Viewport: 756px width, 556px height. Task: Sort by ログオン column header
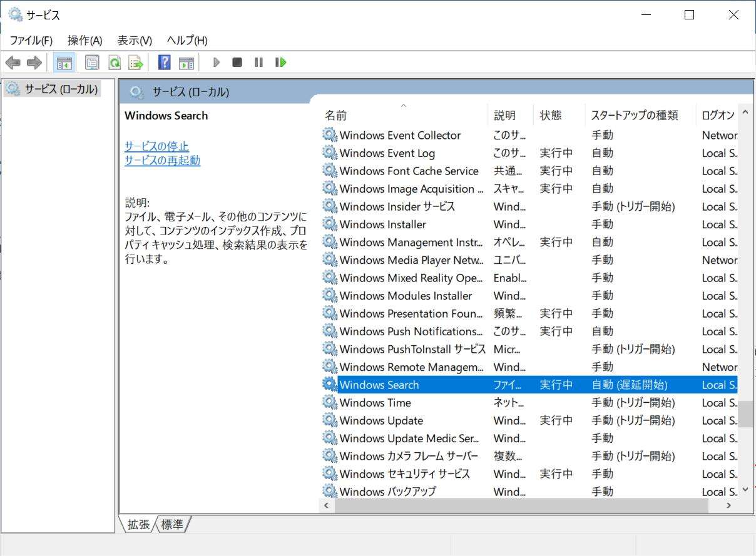coord(717,115)
